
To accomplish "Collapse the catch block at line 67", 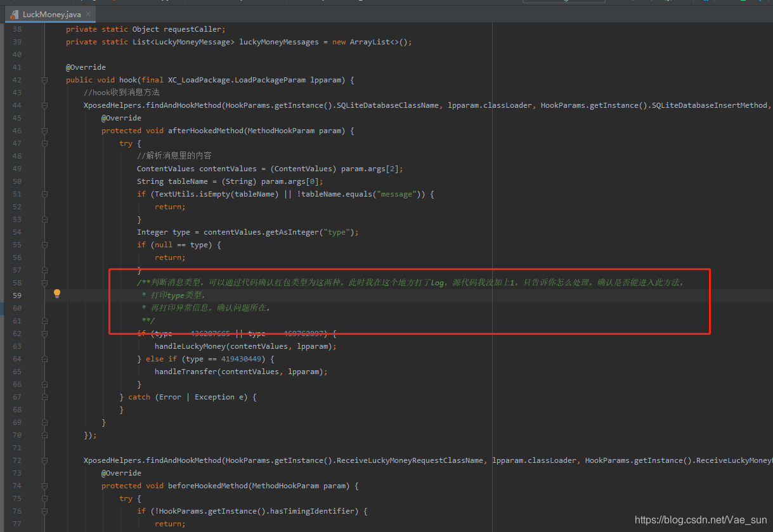I will pos(44,397).
